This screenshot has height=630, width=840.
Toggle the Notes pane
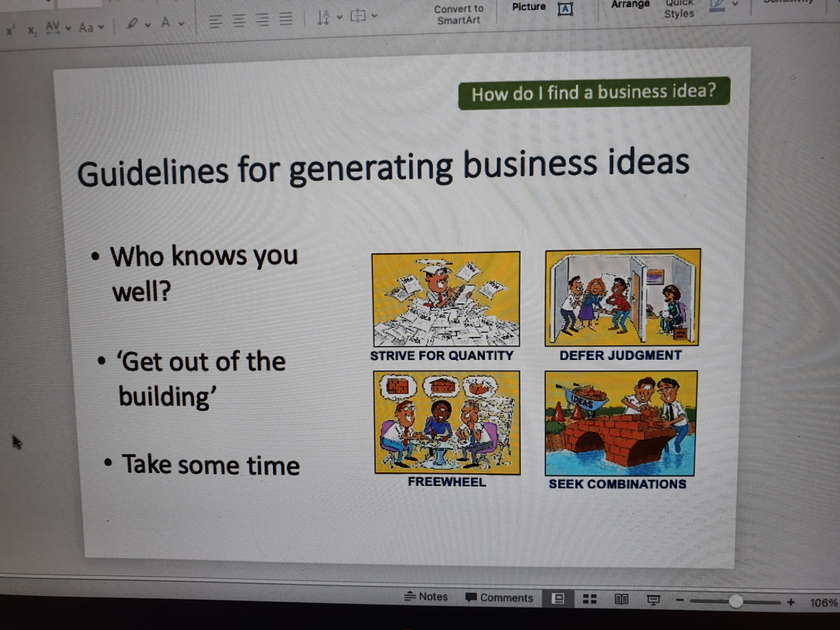tap(426, 597)
